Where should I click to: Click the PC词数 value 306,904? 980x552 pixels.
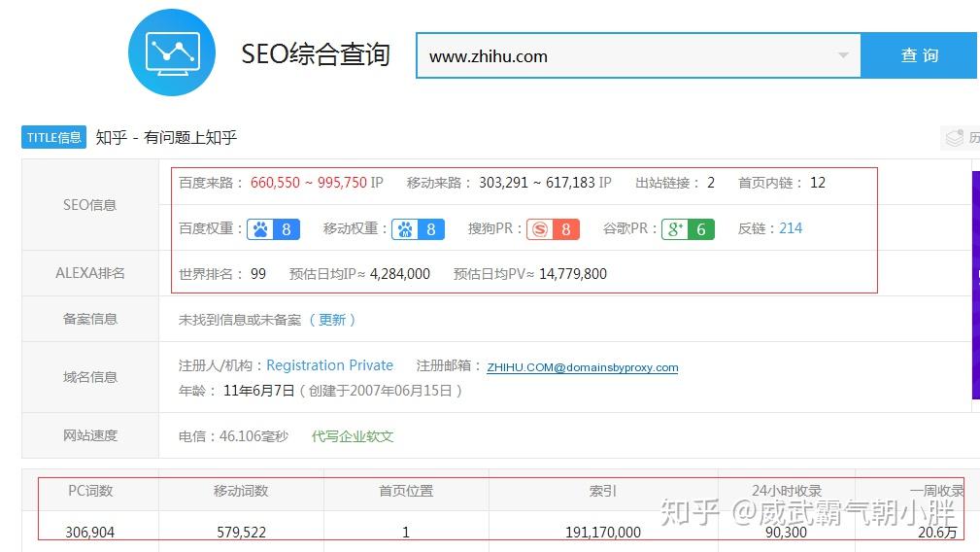90,533
